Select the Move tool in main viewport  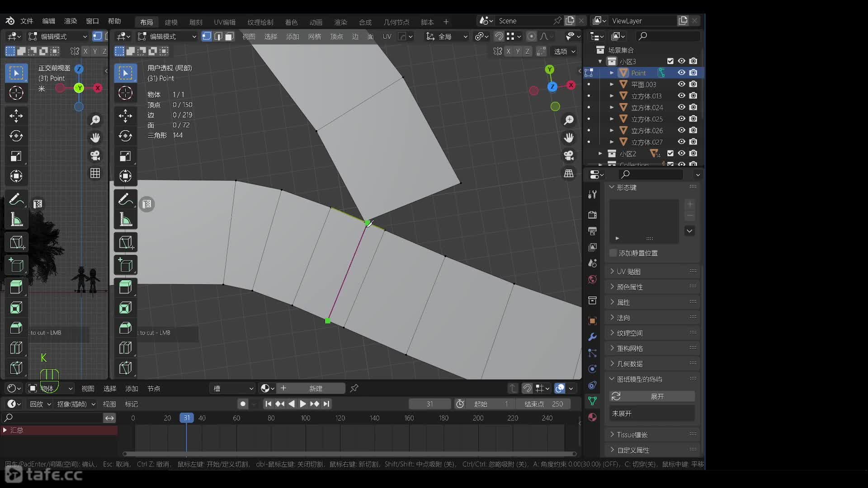tap(125, 116)
